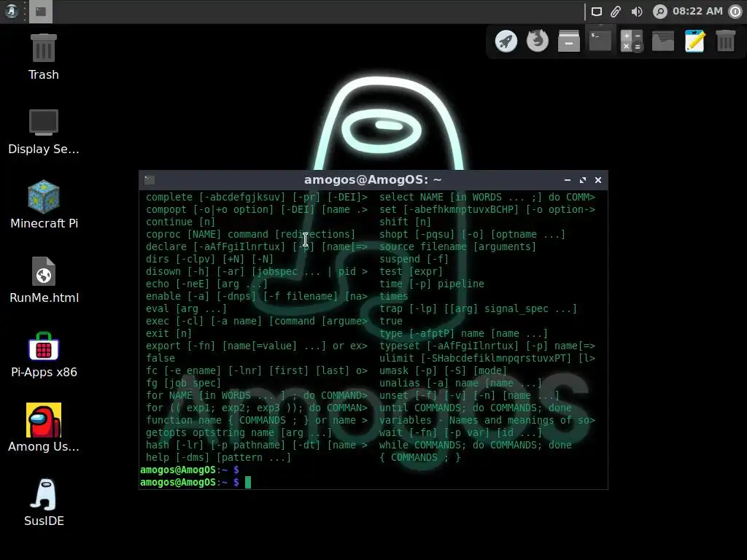Click the 'exit [n]' line in terminal

click(x=169, y=333)
